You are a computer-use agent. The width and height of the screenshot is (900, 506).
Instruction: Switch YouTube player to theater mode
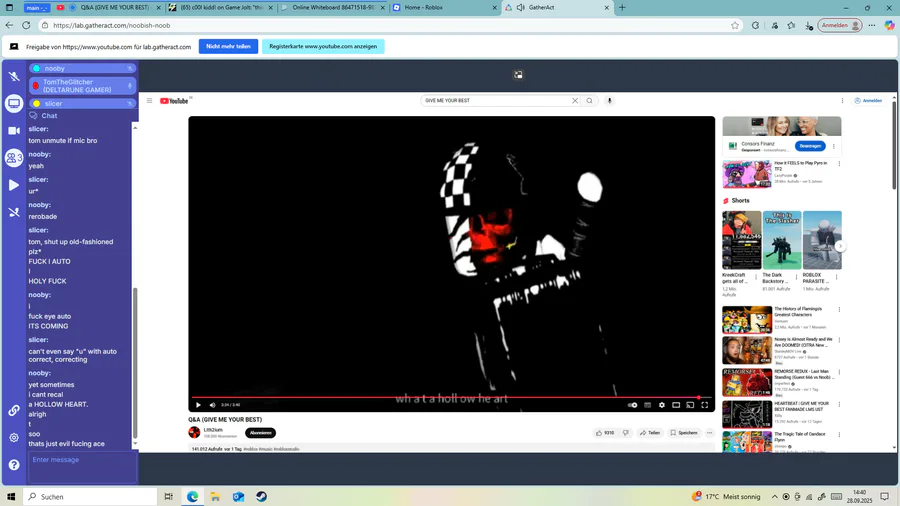tap(676, 405)
